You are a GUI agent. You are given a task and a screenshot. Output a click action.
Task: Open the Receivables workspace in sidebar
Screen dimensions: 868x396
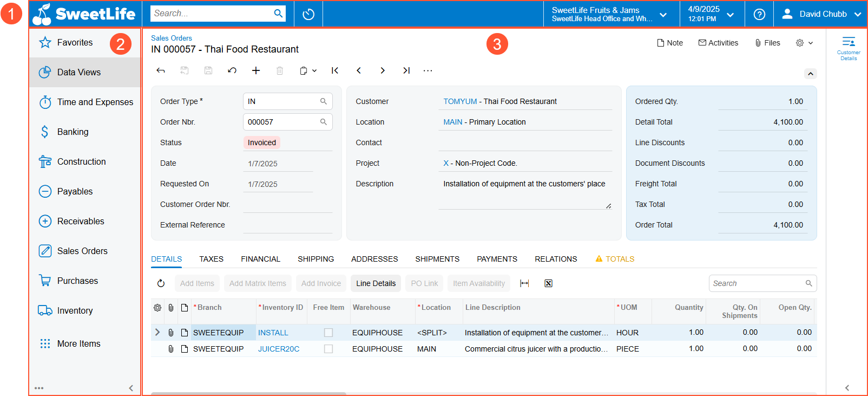click(81, 221)
